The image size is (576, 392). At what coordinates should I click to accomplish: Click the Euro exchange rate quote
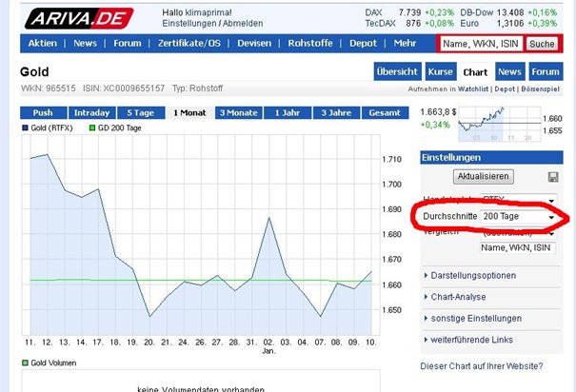pos(508,23)
